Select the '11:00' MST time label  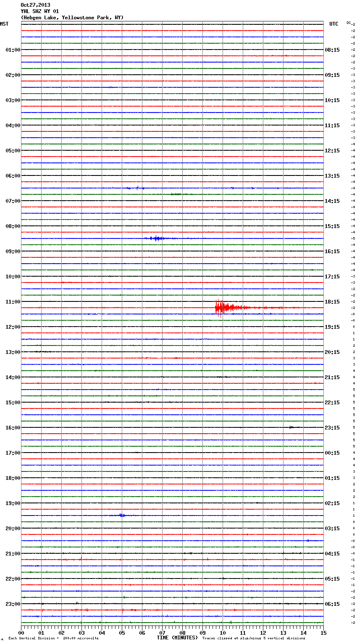click(x=13, y=301)
